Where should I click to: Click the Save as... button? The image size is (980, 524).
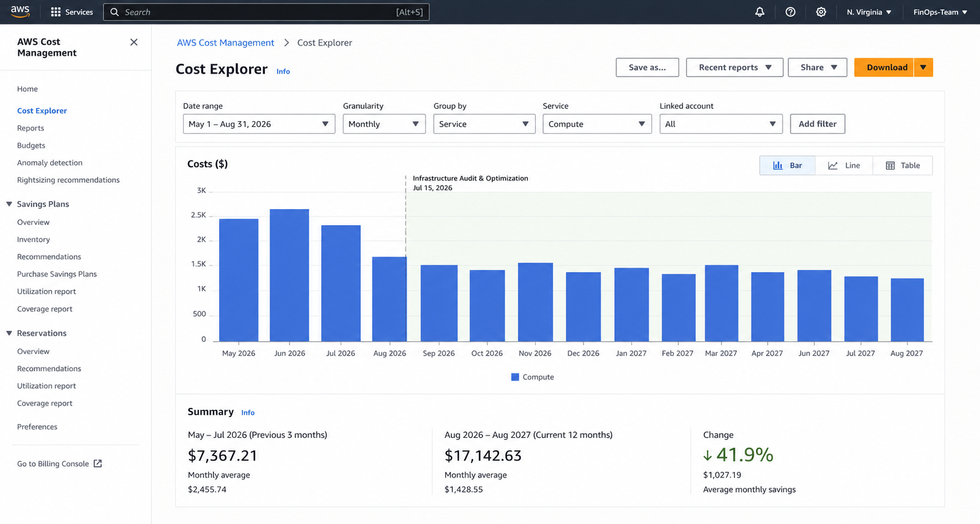pos(647,67)
